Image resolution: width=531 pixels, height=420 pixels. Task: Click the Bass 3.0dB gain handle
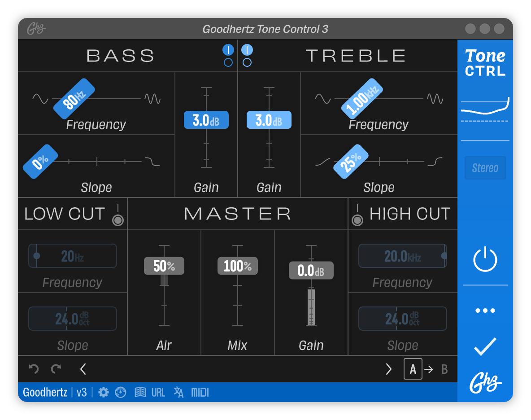coord(206,120)
